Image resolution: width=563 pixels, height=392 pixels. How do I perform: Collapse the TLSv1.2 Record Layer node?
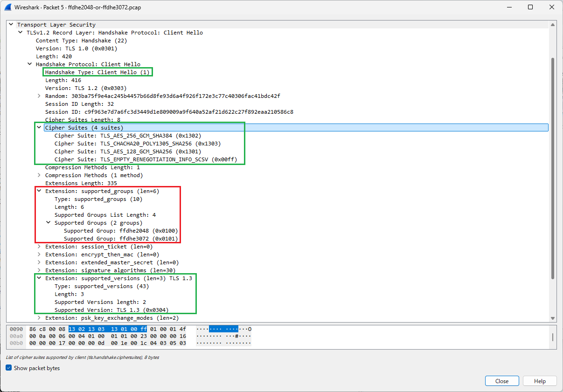[21, 33]
